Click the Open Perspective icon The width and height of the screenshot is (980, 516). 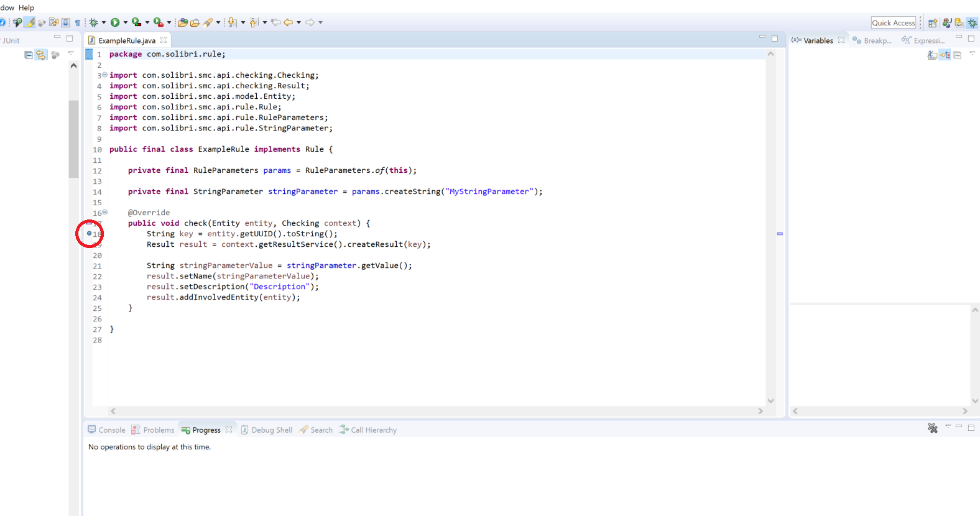pos(933,23)
